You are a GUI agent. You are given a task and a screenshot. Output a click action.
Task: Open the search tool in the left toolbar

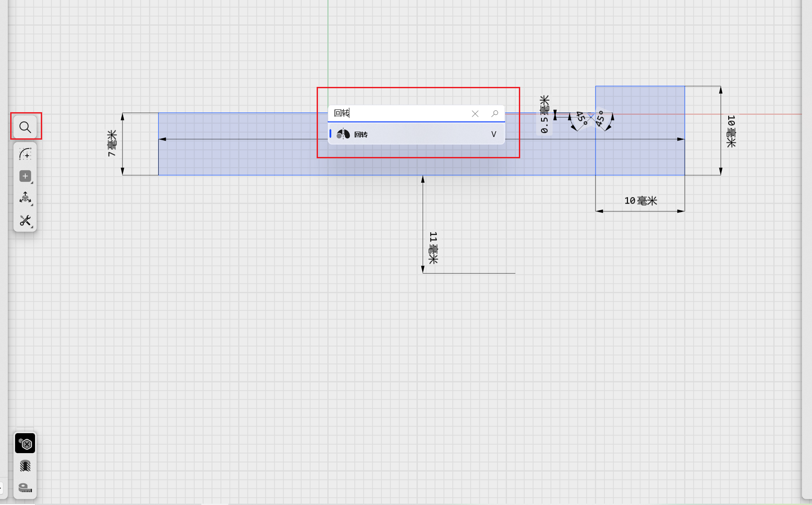(25, 127)
